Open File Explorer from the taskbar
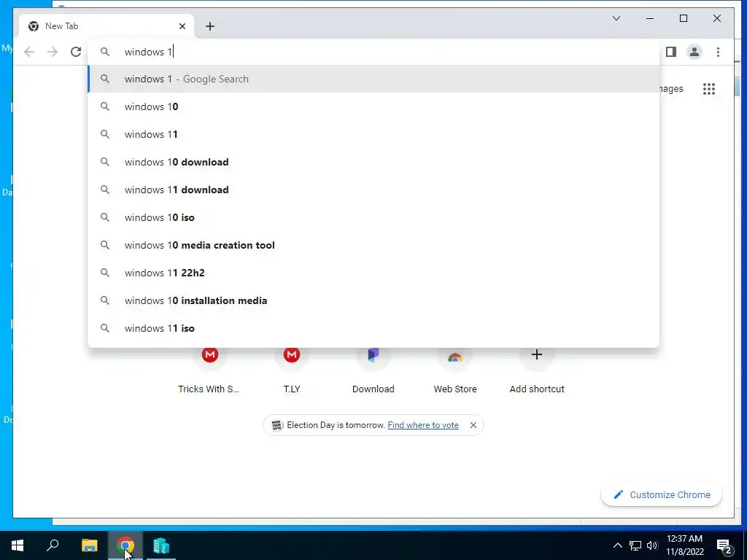The image size is (747, 560). click(89, 545)
